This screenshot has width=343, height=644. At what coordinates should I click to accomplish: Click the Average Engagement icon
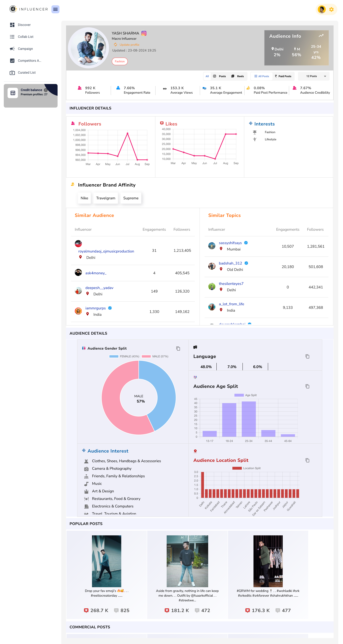pos(204,88)
